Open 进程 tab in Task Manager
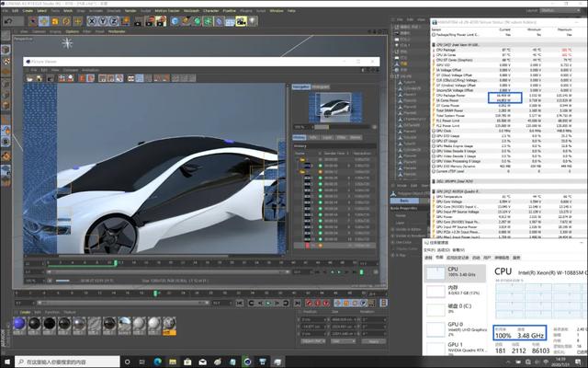This screenshot has width=588, height=368. [428, 258]
